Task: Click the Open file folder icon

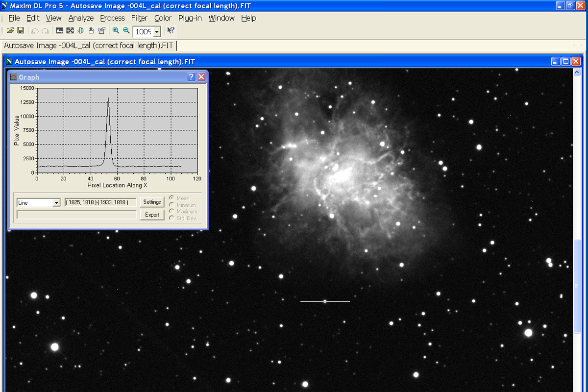Action: click(x=10, y=30)
